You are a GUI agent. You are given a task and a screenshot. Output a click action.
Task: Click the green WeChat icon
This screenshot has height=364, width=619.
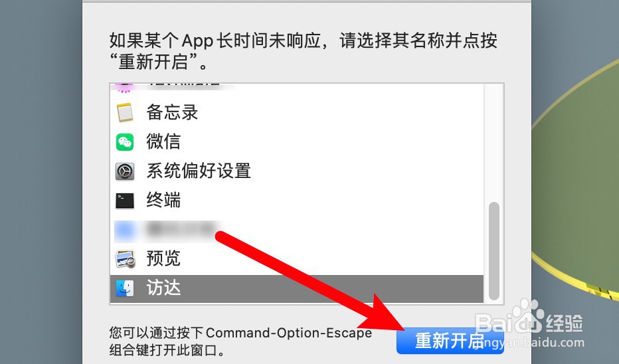125,142
